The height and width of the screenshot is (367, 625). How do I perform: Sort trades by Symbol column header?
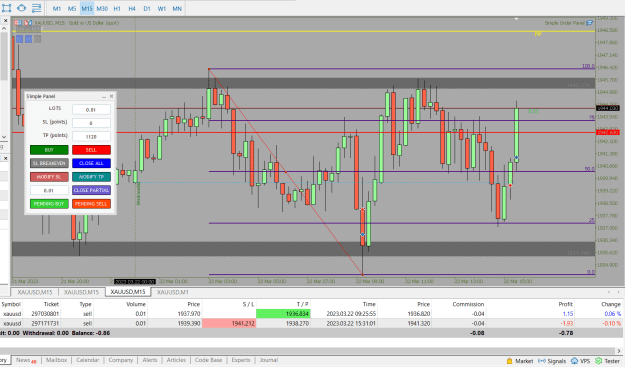[x=11, y=304]
